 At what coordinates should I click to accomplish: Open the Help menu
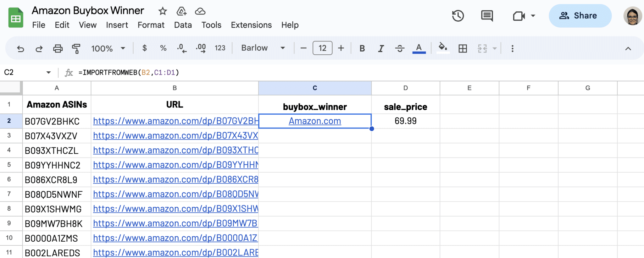pyautogui.click(x=290, y=25)
